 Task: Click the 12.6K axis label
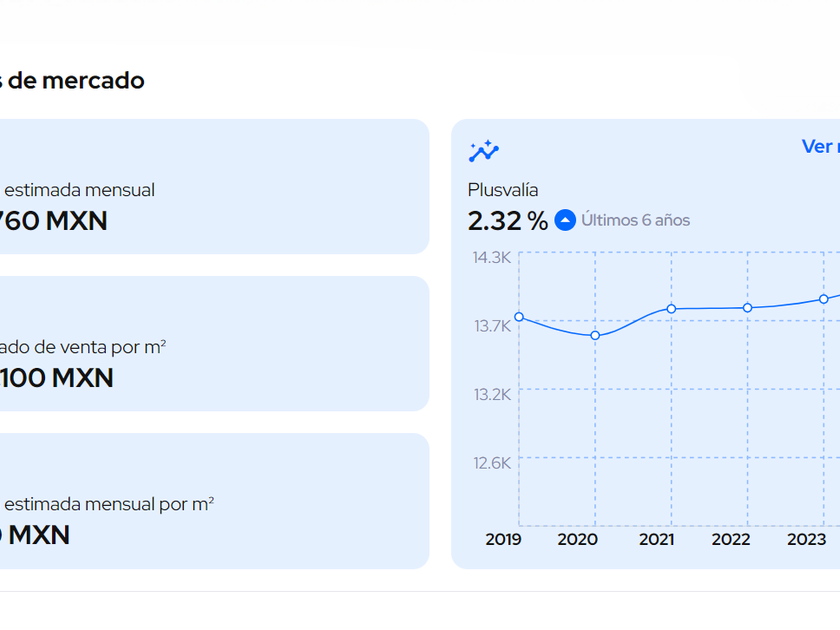click(492, 462)
